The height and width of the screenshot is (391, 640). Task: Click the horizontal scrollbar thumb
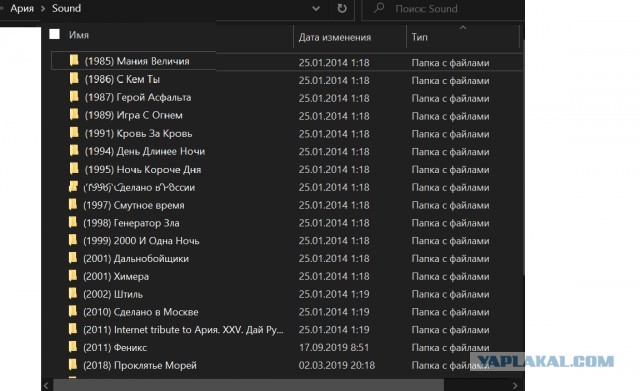click(249, 385)
